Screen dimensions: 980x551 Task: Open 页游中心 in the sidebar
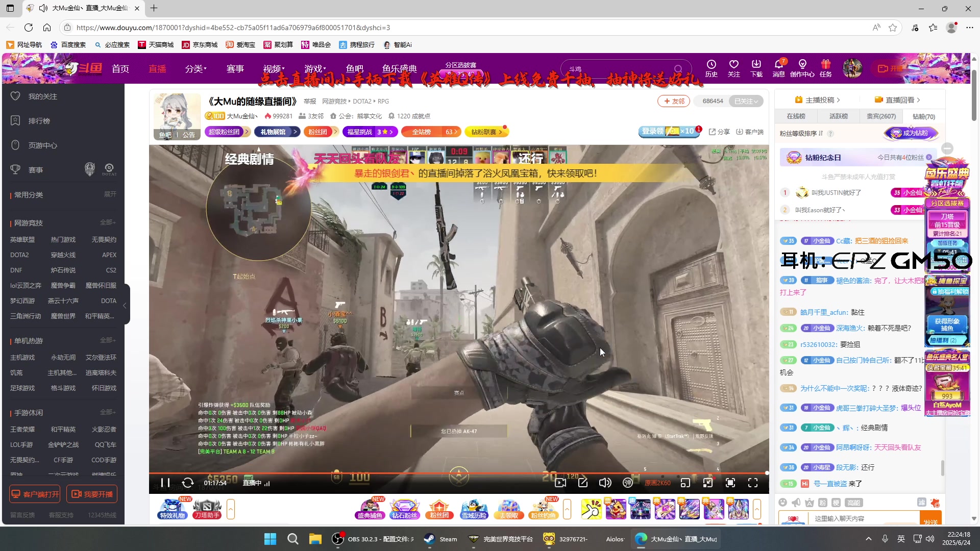coord(42,145)
